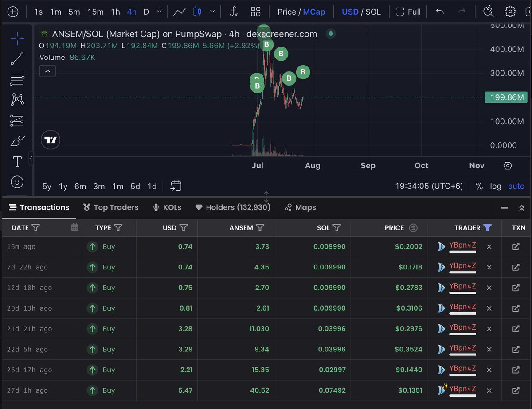532x409 pixels.
Task: Enter Full screen mode
Action: [408, 12]
